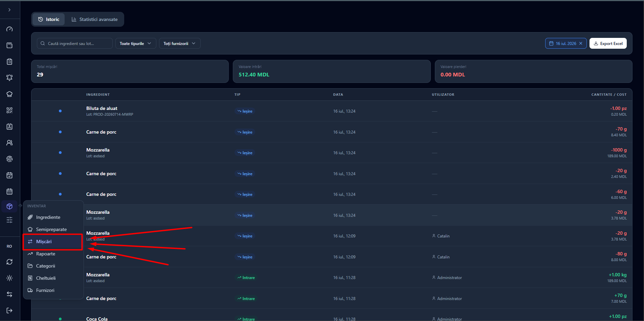Screen dimensions: 644x321
Task: Click the ingredient search input field
Action: click(x=75, y=43)
